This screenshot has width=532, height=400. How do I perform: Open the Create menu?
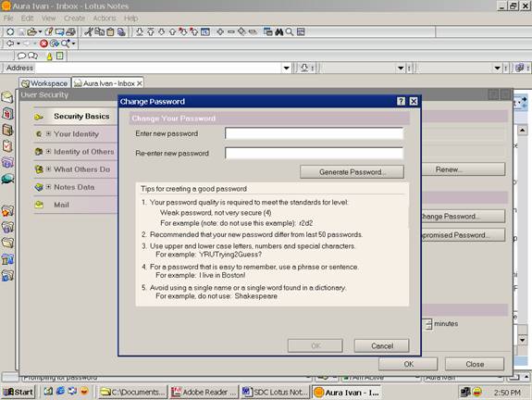point(75,18)
